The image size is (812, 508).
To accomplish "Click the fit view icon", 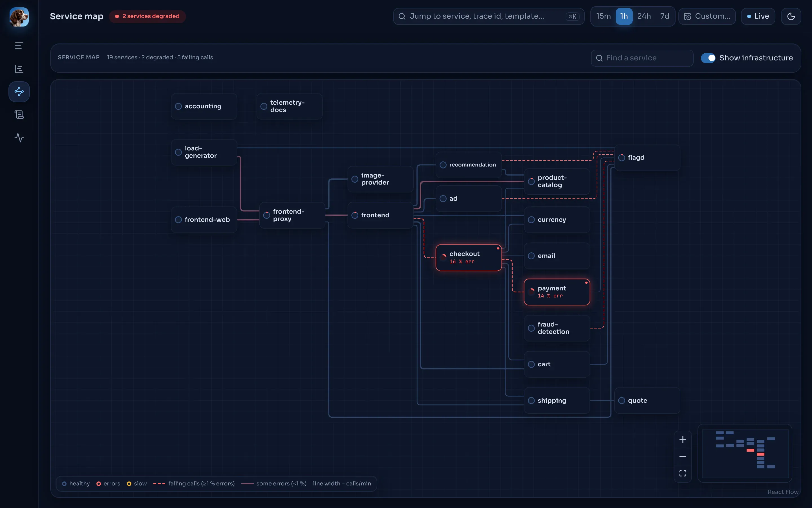I will pos(683,473).
